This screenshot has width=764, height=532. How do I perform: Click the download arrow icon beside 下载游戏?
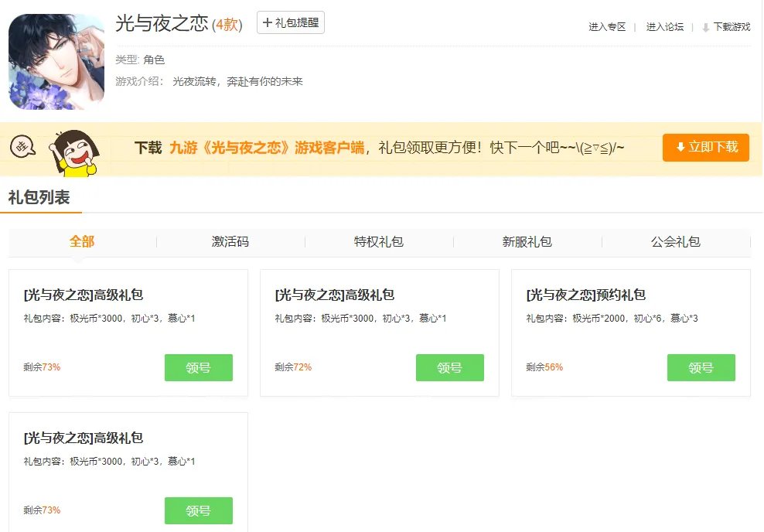[704, 26]
